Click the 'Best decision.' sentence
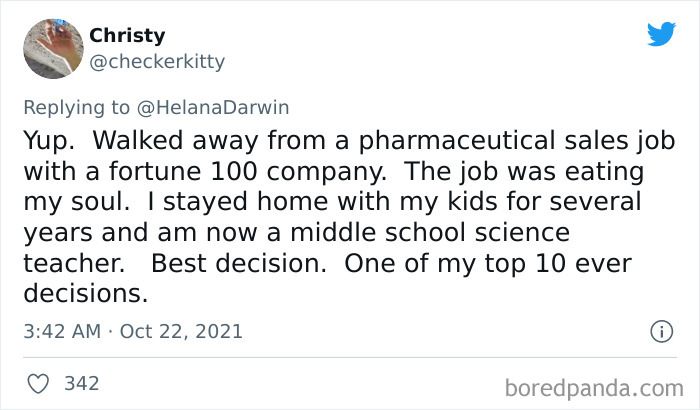The image size is (700, 410). click(240, 264)
